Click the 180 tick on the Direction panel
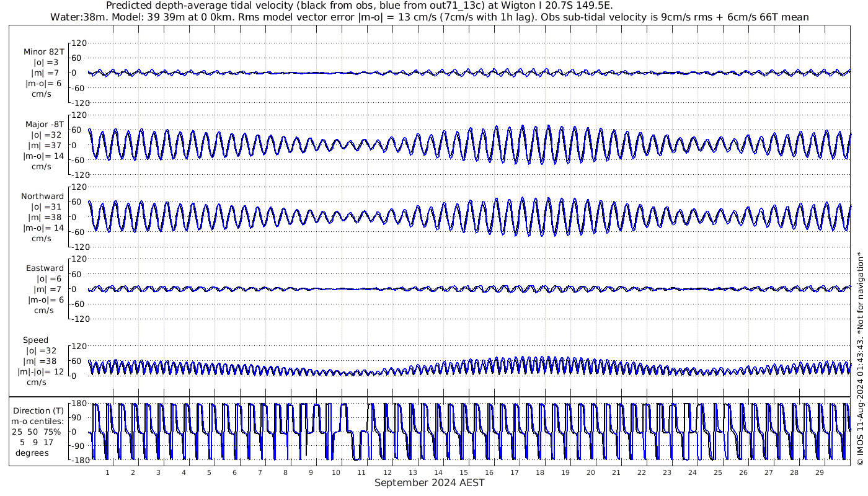The image size is (868, 496). [x=78, y=404]
